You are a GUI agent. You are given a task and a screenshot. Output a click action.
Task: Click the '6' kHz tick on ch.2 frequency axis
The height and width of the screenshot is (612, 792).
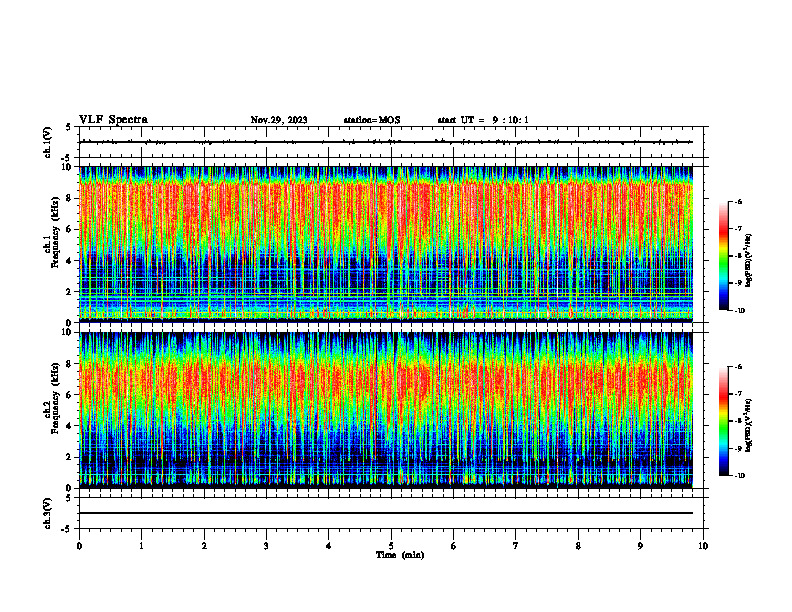69,395
